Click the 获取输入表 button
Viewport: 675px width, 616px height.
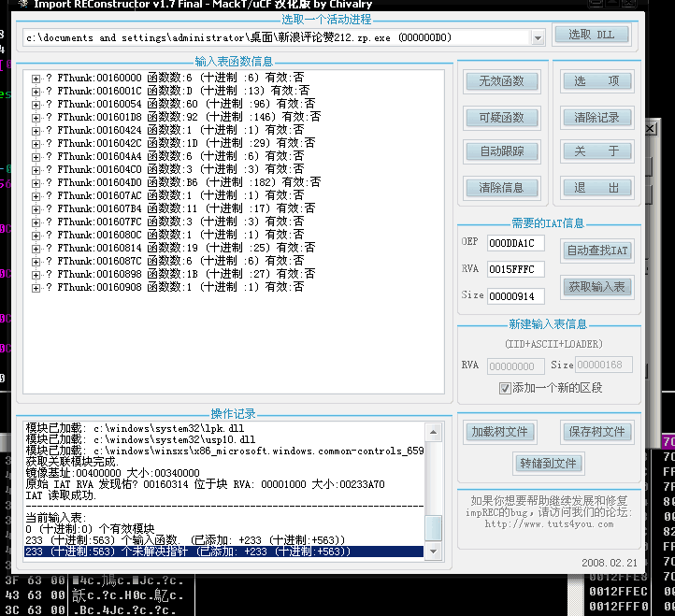click(x=597, y=287)
